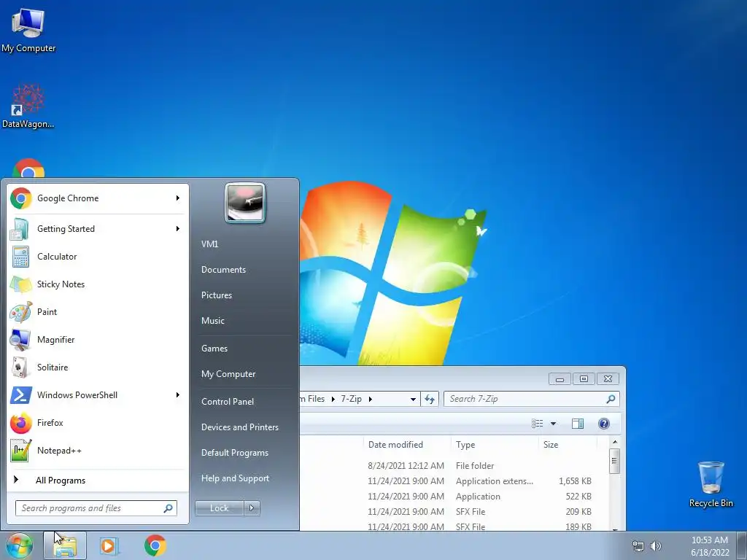This screenshot has height=560, width=747.
Task: Click the Lock button
Action: pos(220,508)
